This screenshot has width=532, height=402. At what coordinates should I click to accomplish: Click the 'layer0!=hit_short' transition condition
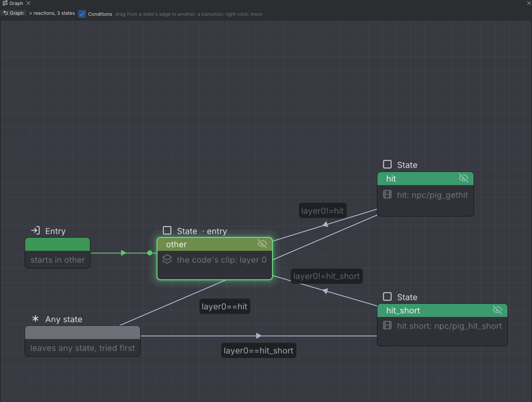(x=327, y=276)
